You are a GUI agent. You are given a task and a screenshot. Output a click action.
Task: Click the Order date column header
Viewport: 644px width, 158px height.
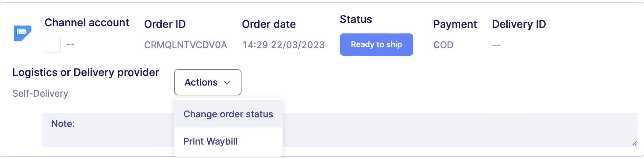(269, 24)
